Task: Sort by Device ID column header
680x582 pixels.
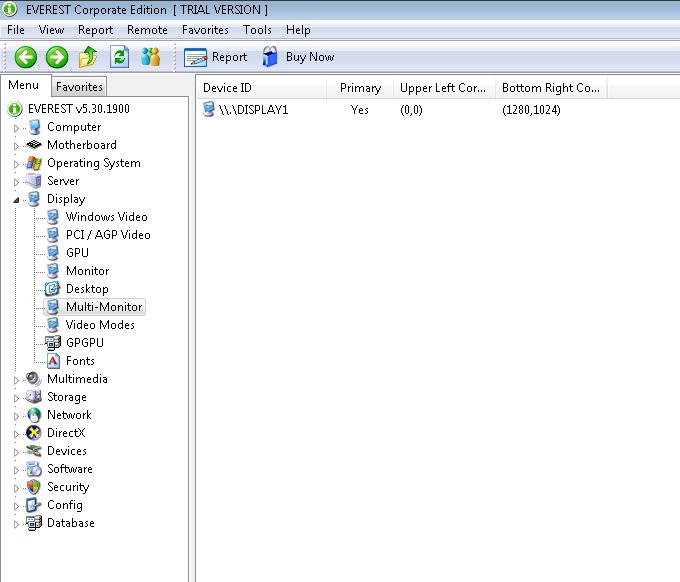Action: (261, 88)
